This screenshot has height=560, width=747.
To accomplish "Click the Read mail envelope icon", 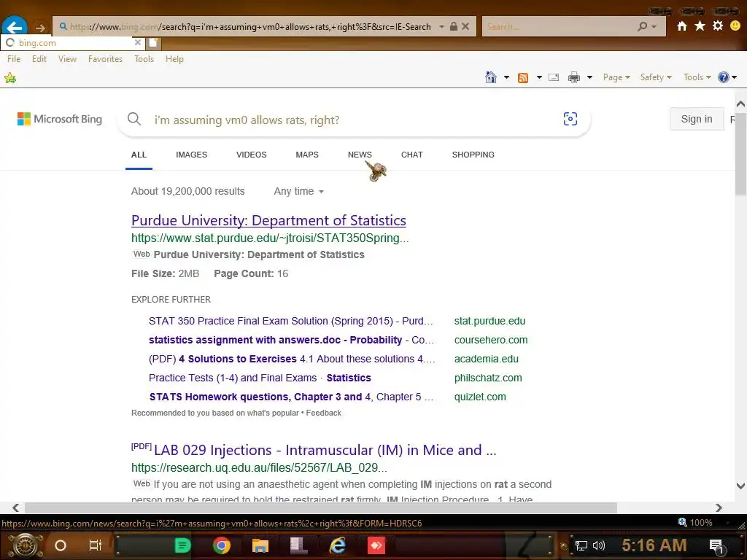I will pyautogui.click(x=554, y=77).
